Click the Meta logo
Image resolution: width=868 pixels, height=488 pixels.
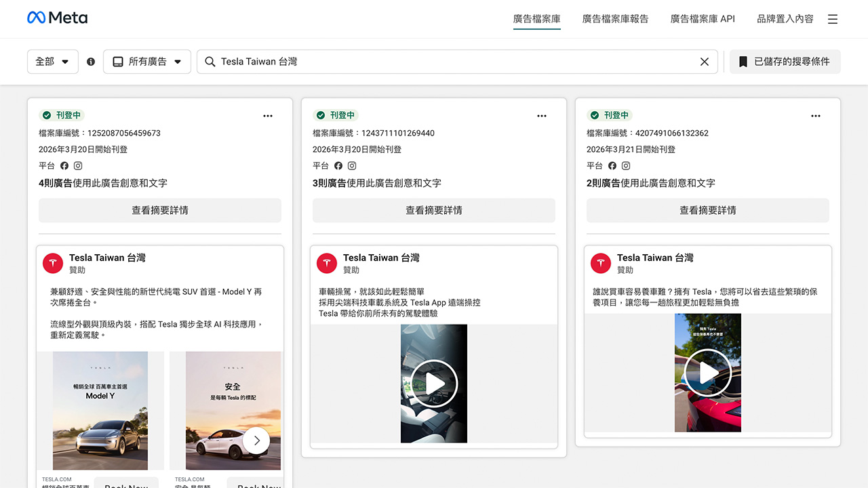pos(57,18)
